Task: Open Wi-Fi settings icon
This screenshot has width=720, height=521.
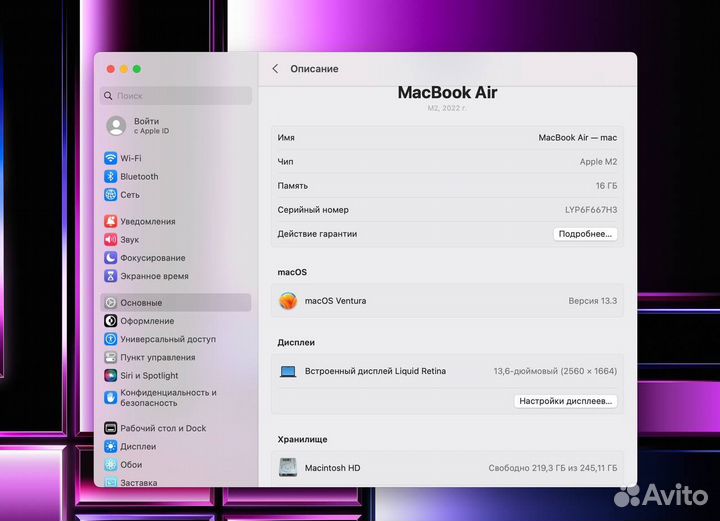Action: pyautogui.click(x=110, y=158)
